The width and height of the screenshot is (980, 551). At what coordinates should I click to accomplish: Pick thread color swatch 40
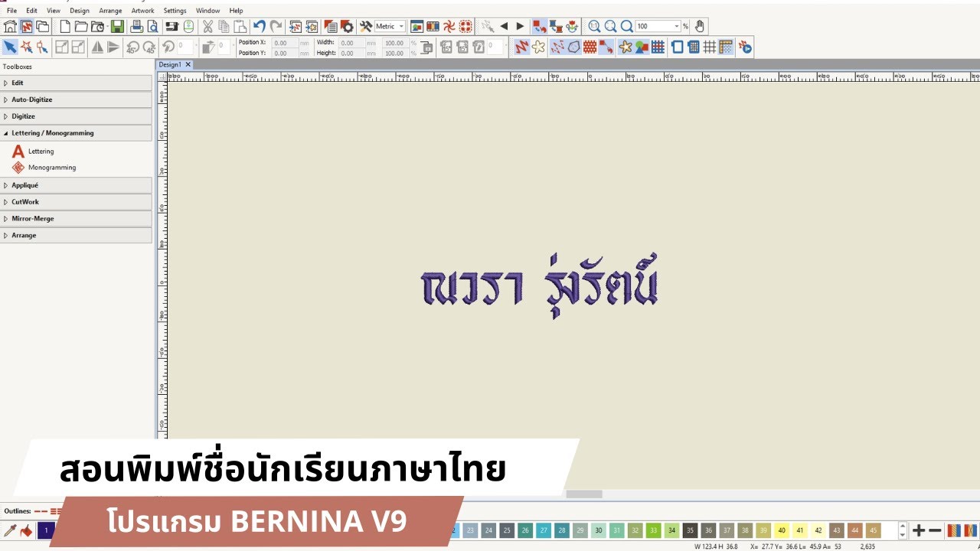tap(781, 530)
